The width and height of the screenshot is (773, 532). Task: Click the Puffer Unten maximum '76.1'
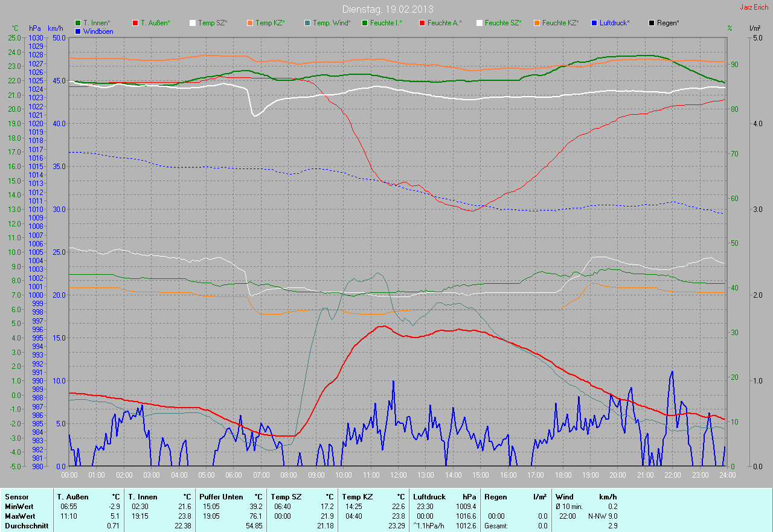pyautogui.click(x=255, y=516)
